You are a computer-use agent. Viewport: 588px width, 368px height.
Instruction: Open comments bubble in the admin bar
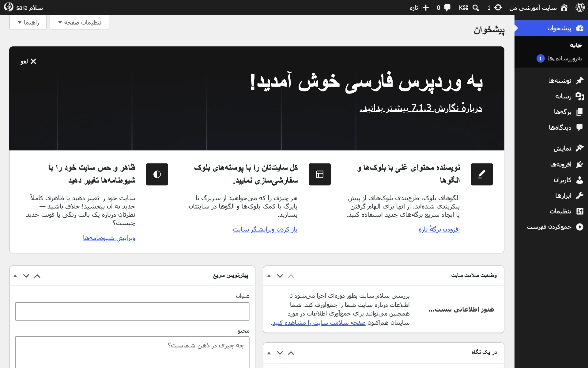click(x=447, y=8)
